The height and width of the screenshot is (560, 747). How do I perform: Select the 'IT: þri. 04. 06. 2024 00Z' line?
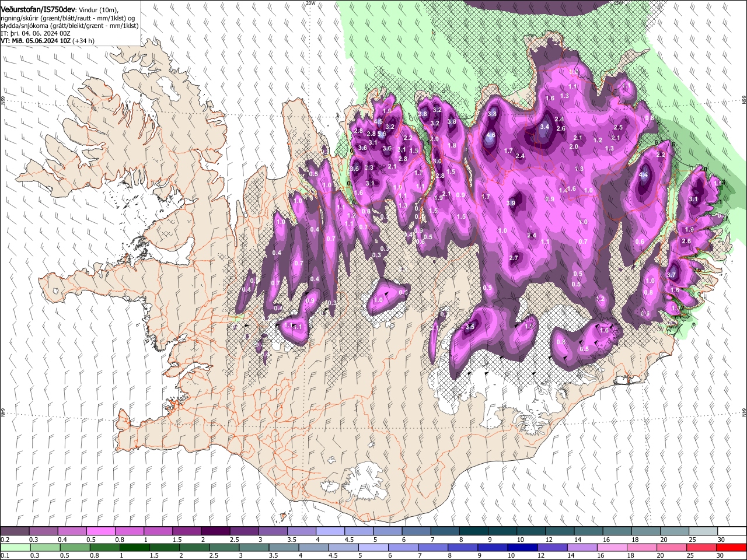click(x=36, y=33)
